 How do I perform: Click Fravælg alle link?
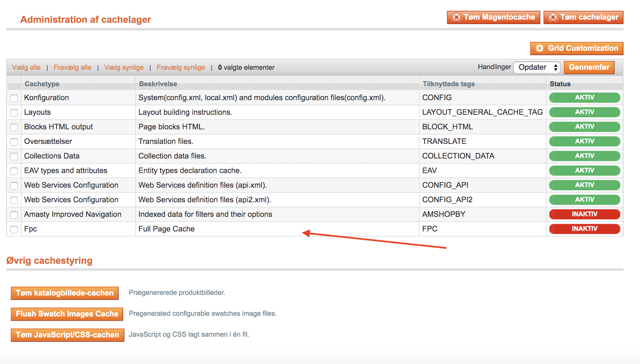[x=72, y=67]
